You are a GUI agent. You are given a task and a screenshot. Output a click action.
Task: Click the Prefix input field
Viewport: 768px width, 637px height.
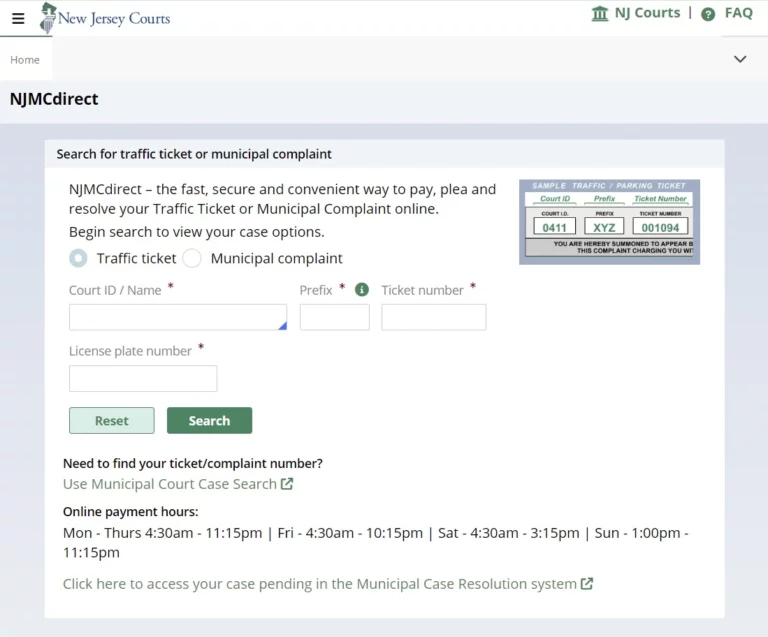tap(335, 317)
